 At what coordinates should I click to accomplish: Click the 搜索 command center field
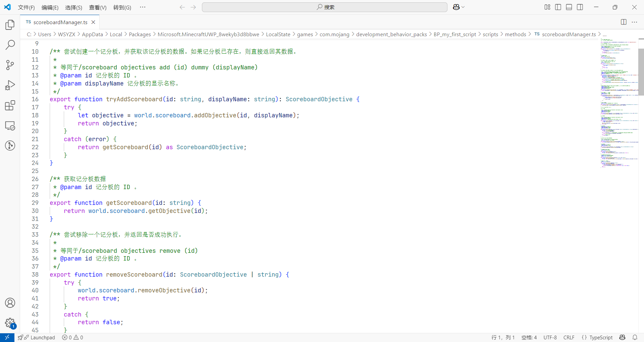pos(325,7)
